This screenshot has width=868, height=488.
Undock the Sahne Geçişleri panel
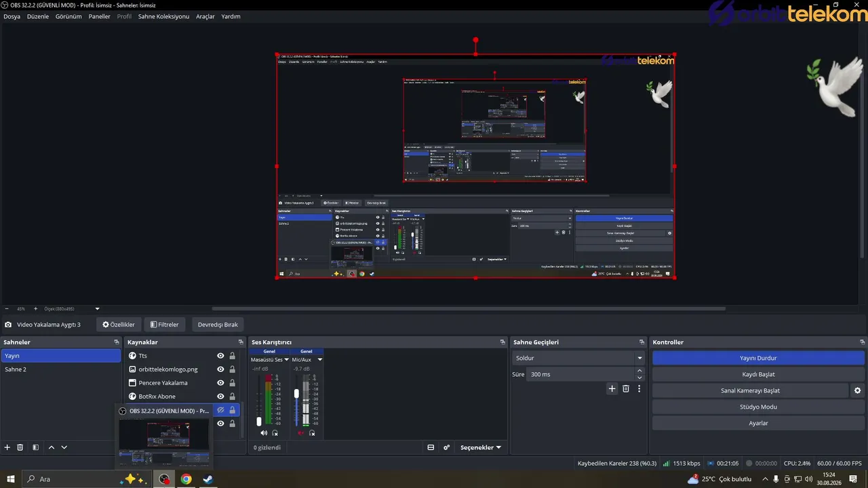click(642, 342)
